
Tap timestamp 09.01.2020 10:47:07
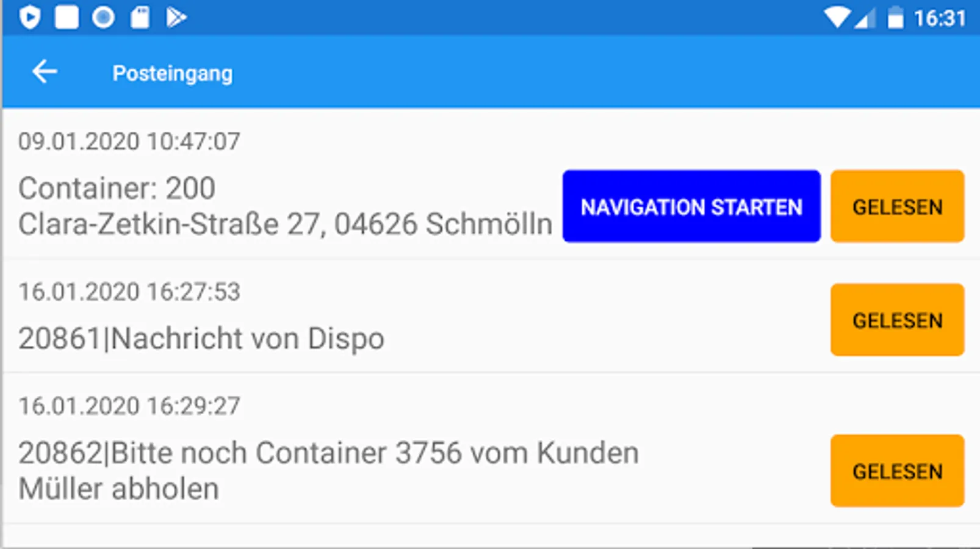coord(129,142)
